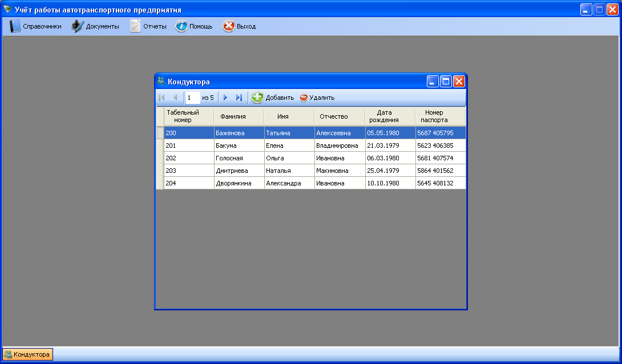Click the red Выход exit icon
The width and height of the screenshot is (622, 364).
pos(229,26)
